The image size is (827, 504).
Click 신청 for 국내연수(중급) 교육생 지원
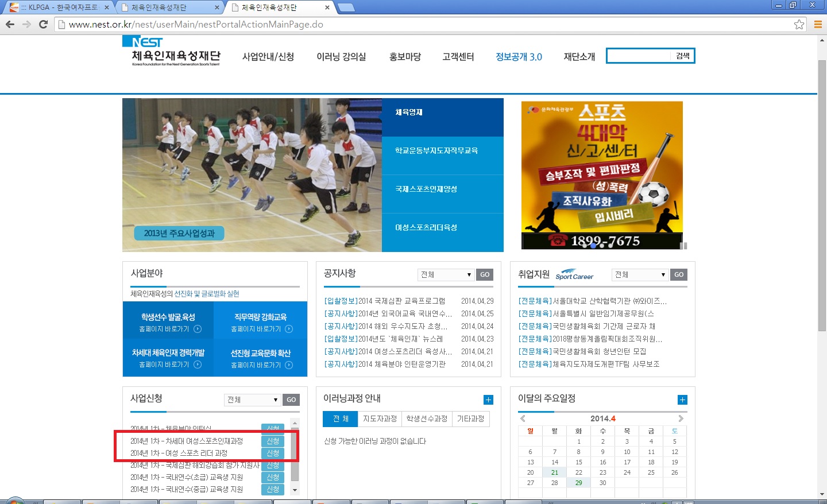273,489
